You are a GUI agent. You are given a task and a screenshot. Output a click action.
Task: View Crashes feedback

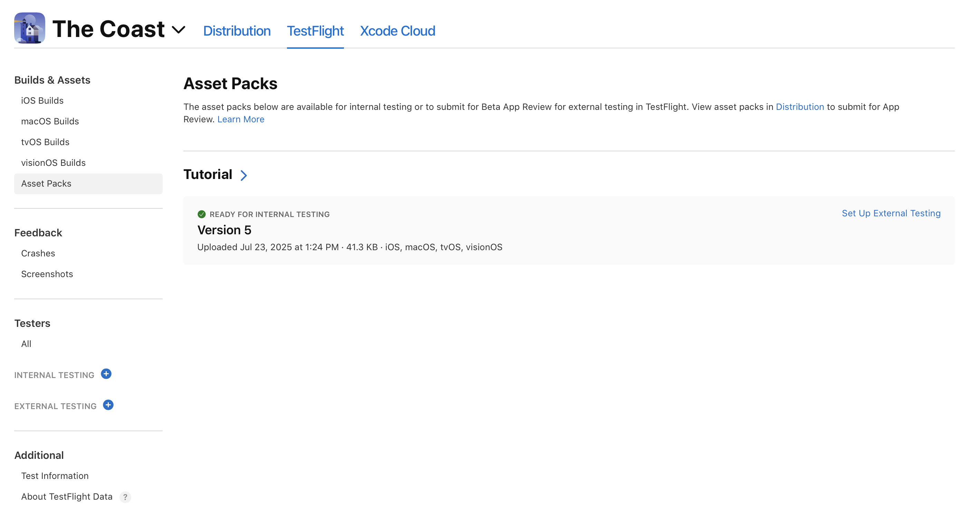pos(38,253)
